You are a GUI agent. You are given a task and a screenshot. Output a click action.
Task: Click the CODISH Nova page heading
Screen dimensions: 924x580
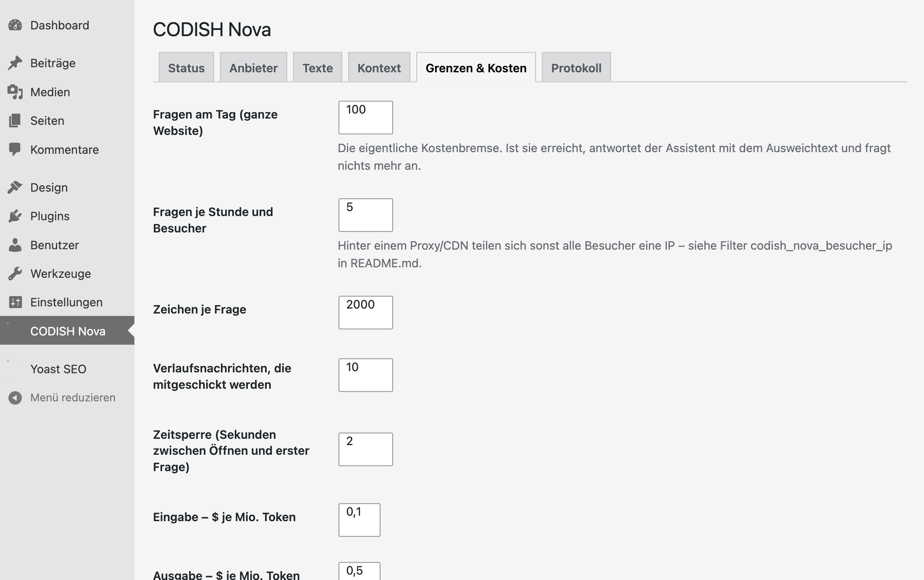(x=212, y=29)
